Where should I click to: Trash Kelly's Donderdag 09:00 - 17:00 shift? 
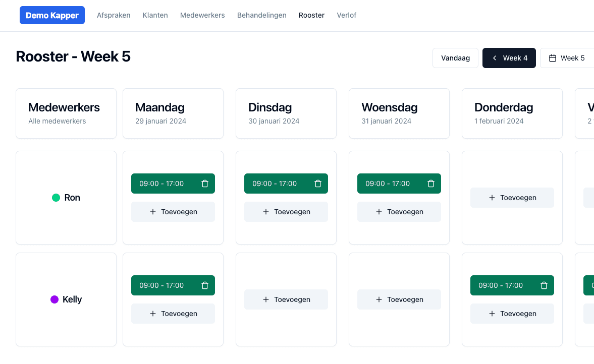click(x=544, y=285)
